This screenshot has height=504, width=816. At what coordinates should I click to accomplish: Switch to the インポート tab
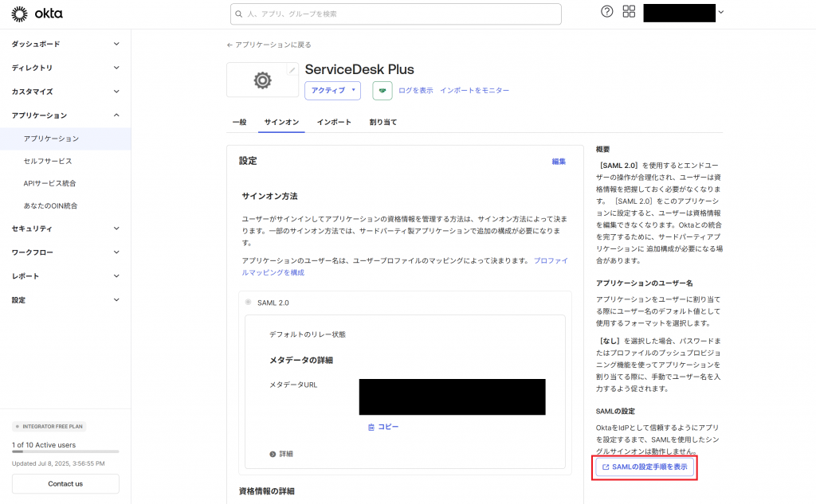point(334,123)
